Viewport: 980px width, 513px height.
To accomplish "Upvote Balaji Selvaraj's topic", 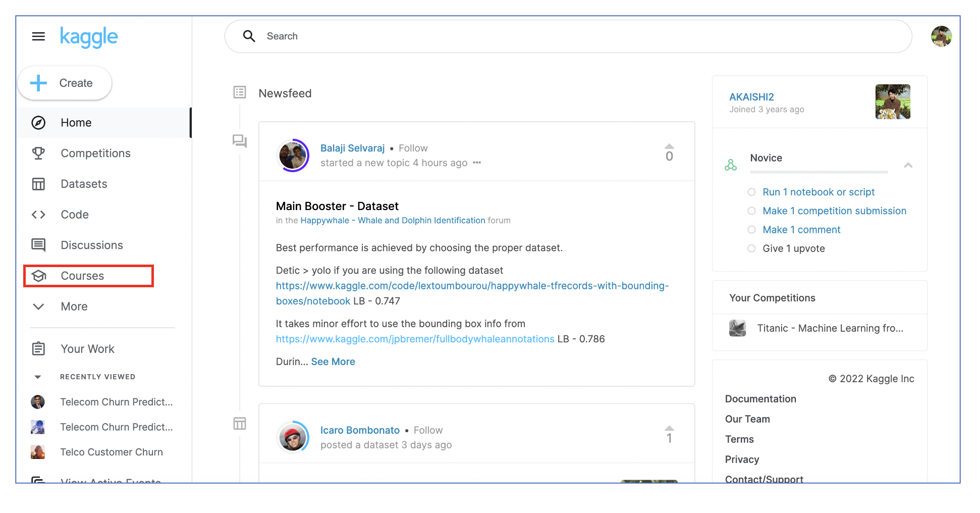I will tap(669, 146).
